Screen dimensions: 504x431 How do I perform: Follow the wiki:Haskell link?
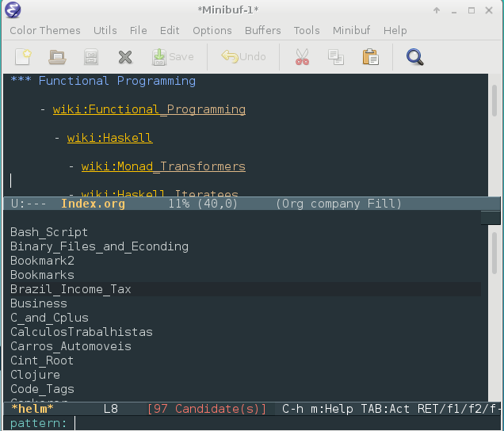[x=109, y=138]
